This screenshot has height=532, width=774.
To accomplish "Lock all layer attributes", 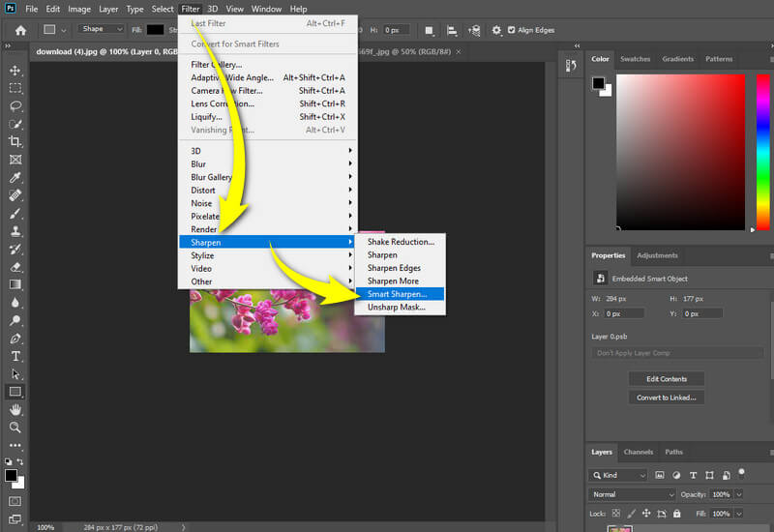I will pyautogui.click(x=676, y=514).
